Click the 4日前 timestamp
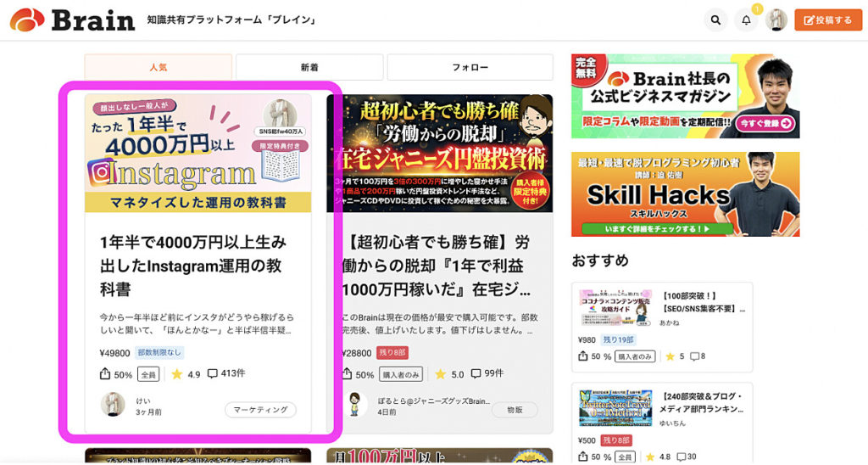868x465 pixels. click(387, 412)
